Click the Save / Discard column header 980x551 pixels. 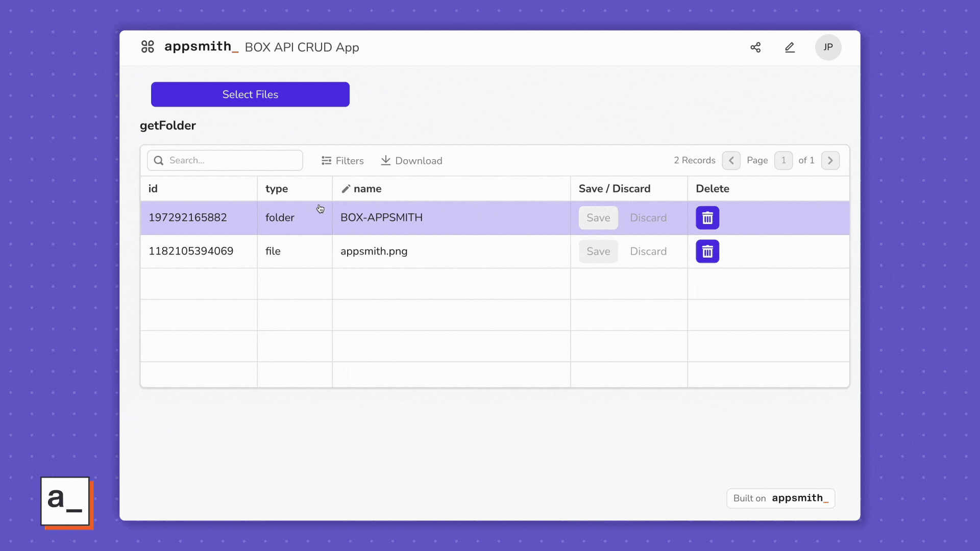tap(629, 189)
